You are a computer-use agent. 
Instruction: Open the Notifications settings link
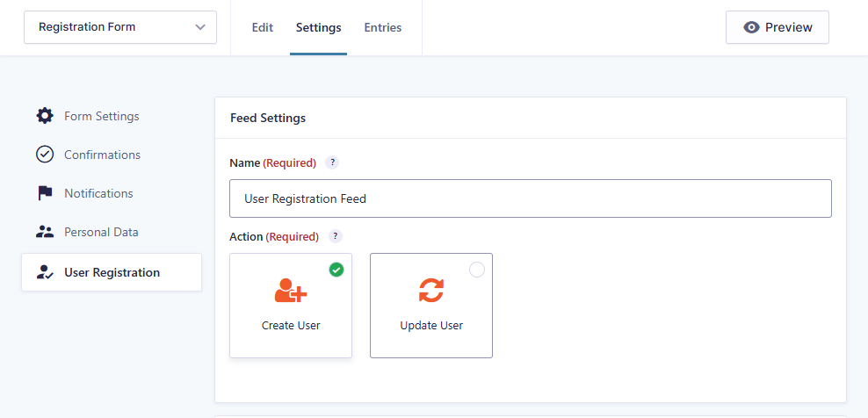click(98, 193)
